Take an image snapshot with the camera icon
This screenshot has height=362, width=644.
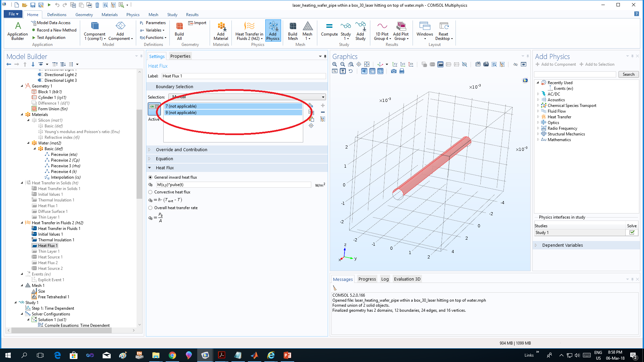pyautogui.click(x=394, y=71)
